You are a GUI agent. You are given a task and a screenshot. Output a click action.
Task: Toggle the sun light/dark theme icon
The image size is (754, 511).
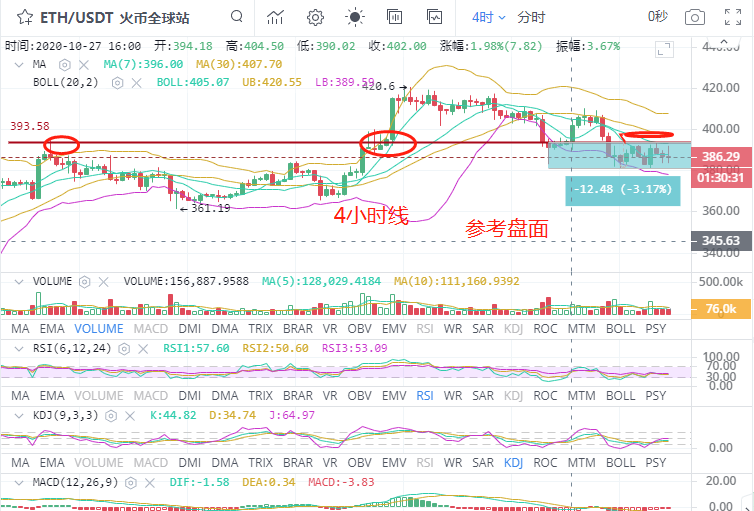[x=355, y=18]
